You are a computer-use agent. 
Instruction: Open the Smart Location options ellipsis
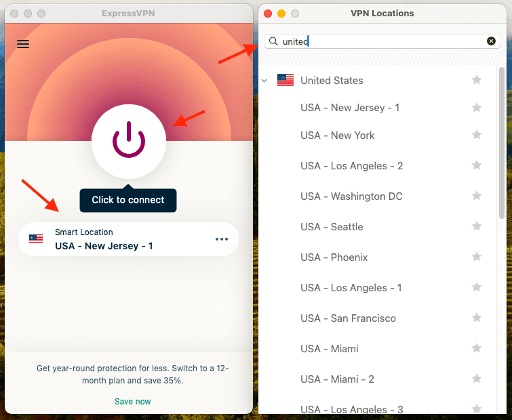coord(221,239)
